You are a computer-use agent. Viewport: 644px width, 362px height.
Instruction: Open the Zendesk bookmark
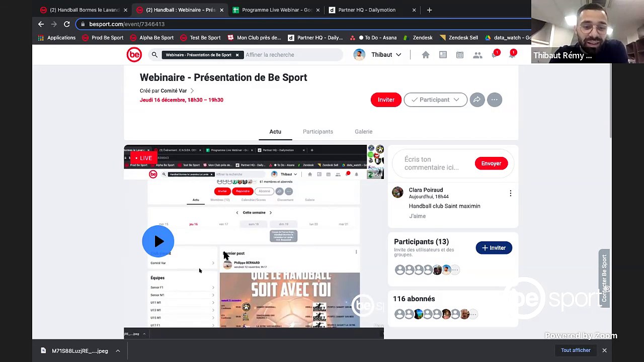pos(418,38)
